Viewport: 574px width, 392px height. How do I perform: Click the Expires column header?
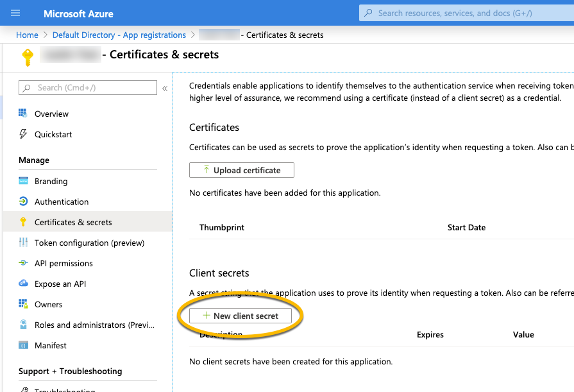coord(430,334)
